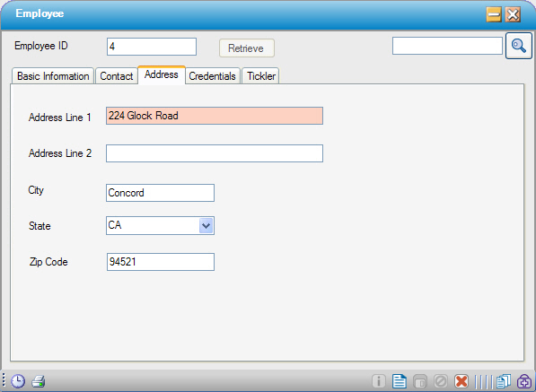The image size is (536, 392).
Task: Open the Tickler tab
Action: coord(261,76)
